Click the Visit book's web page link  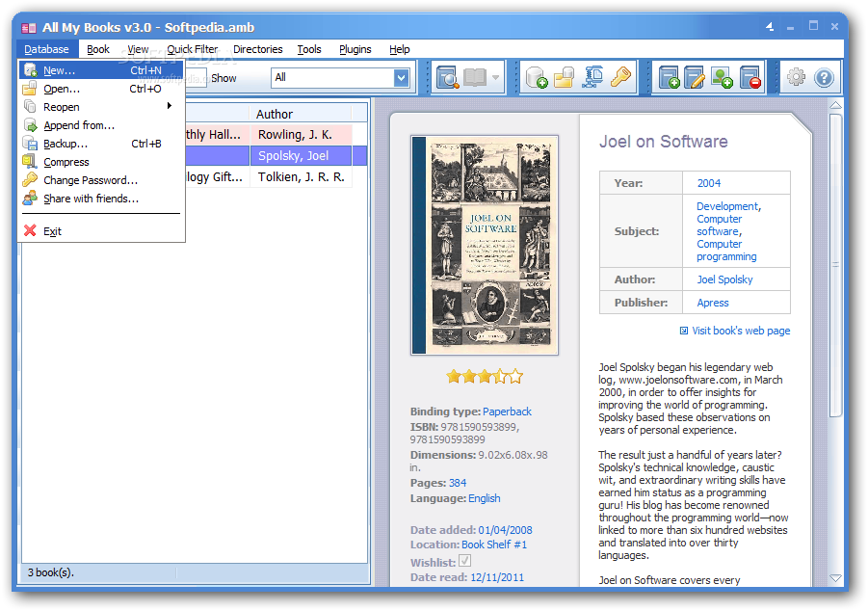[741, 331]
